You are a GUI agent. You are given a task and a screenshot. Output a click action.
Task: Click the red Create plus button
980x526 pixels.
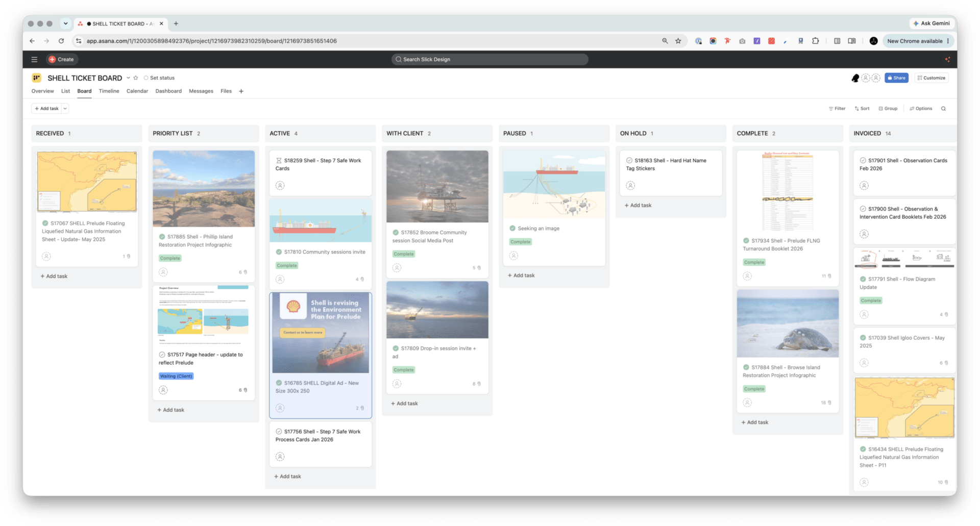coord(61,59)
